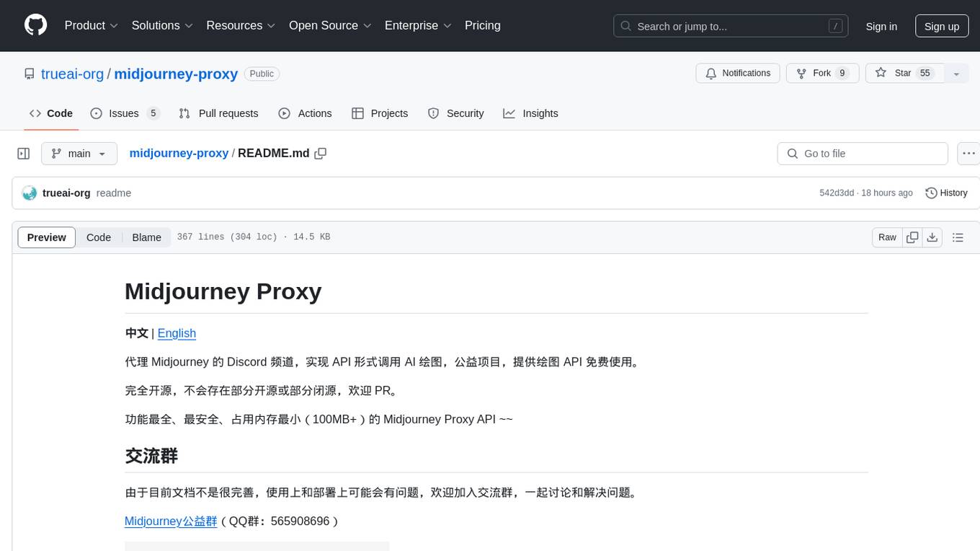
Task: Switch to the Actions tab
Action: (x=305, y=113)
